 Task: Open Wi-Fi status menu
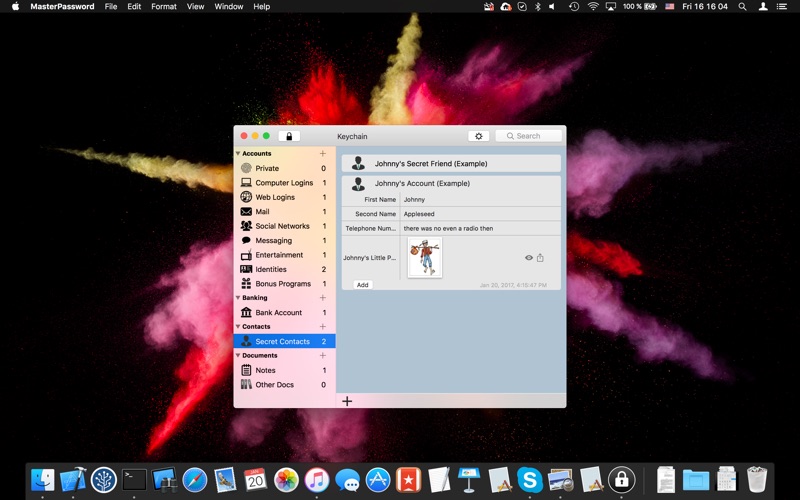click(x=593, y=7)
